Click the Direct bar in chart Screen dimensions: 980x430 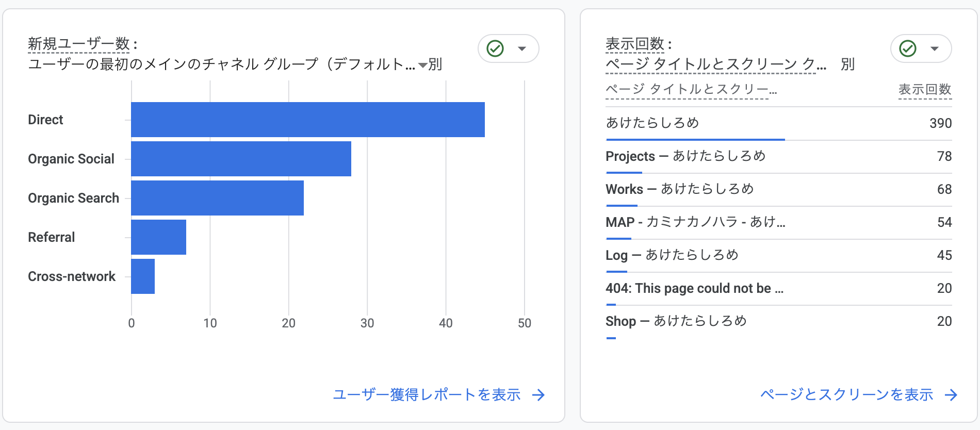point(308,120)
